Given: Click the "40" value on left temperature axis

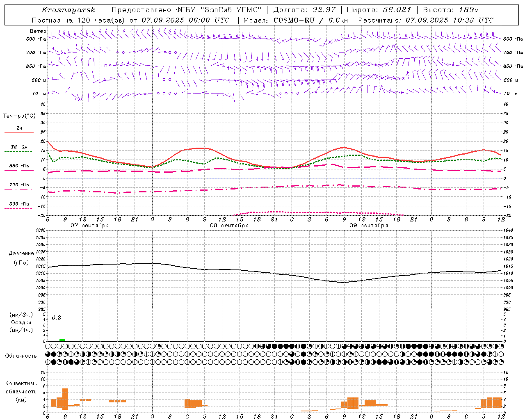Looking at the screenshot, I should [x=43, y=104].
